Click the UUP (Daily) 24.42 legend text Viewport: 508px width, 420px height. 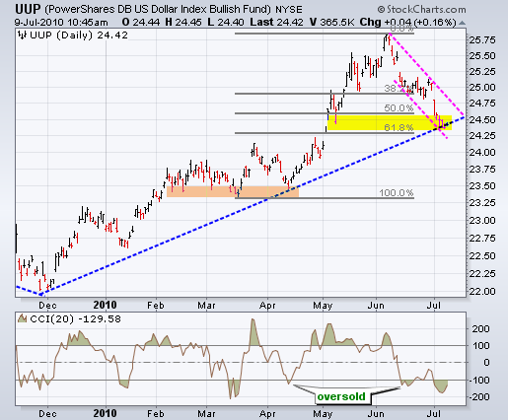point(79,35)
